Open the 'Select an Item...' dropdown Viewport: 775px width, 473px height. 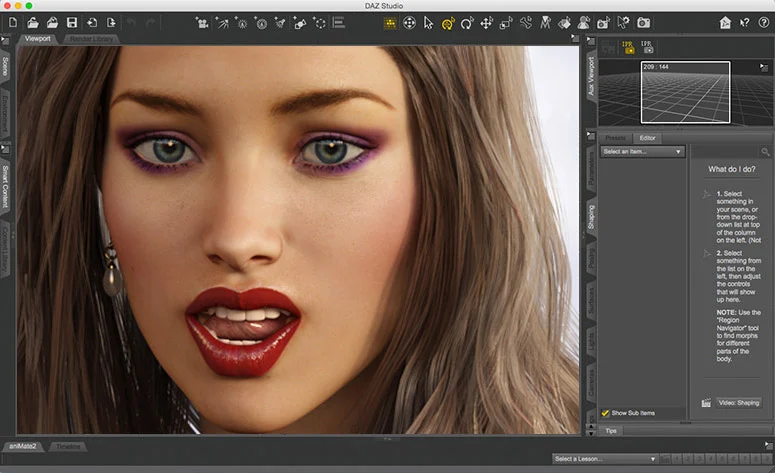click(x=642, y=152)
